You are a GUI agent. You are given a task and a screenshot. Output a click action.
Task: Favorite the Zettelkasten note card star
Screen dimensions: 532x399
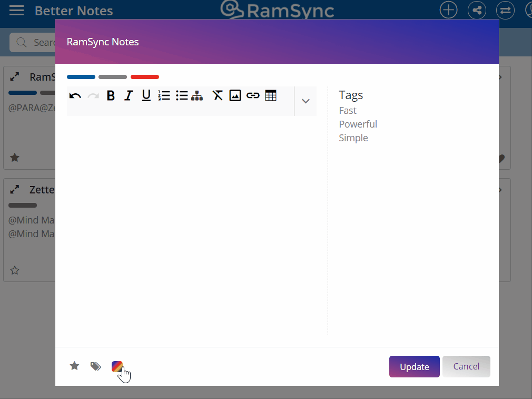point(15,270)
